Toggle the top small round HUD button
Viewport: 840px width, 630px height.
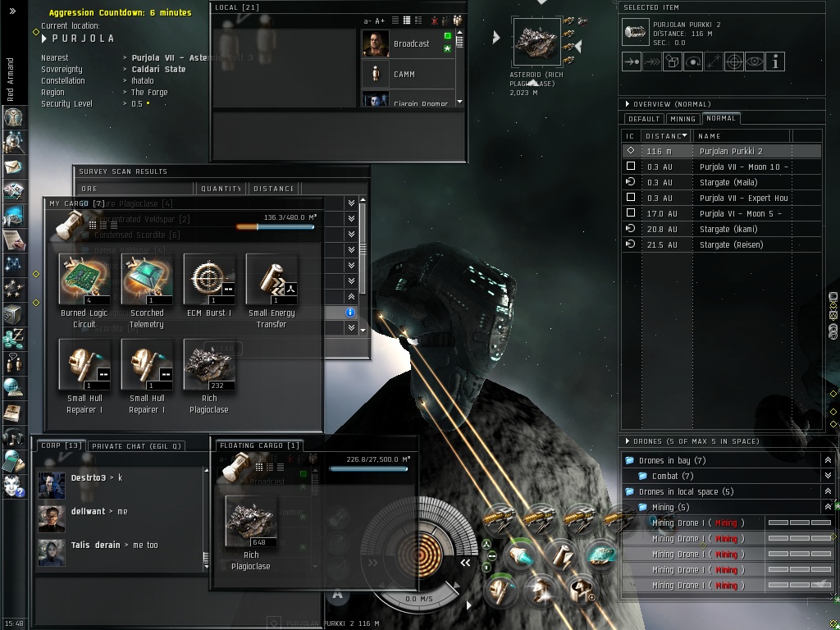pos(486,545)
